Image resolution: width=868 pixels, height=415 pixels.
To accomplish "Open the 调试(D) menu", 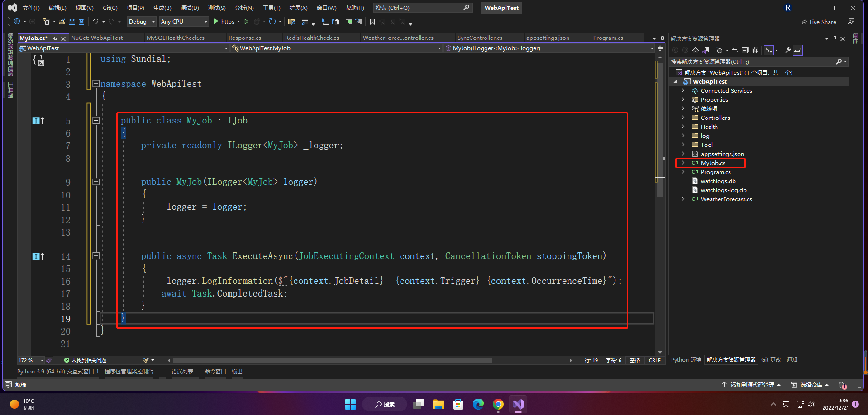I will 190,8.
